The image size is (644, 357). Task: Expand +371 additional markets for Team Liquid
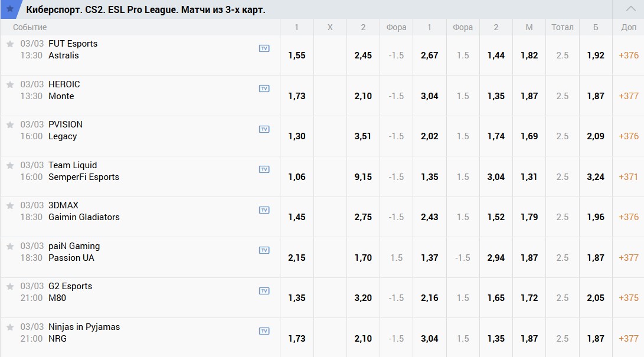[x=628, y=177]
